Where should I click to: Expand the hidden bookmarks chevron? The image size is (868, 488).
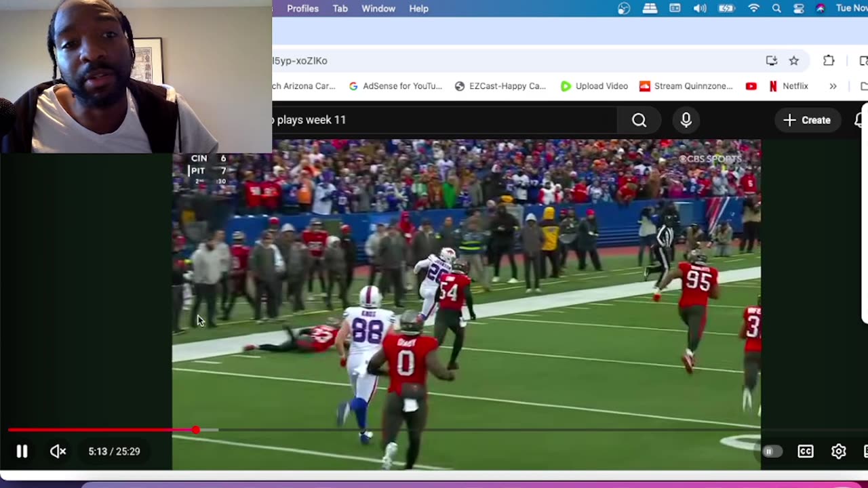(x=833, y=86)
